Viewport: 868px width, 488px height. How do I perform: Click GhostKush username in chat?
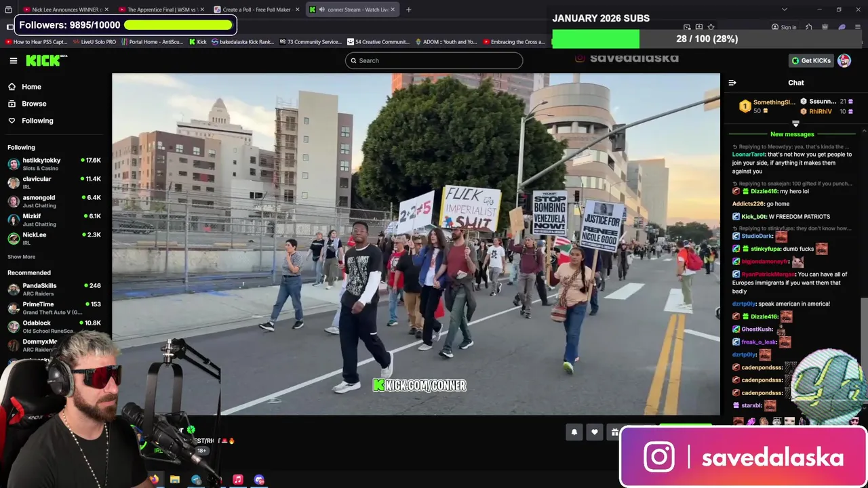point(757,329)
